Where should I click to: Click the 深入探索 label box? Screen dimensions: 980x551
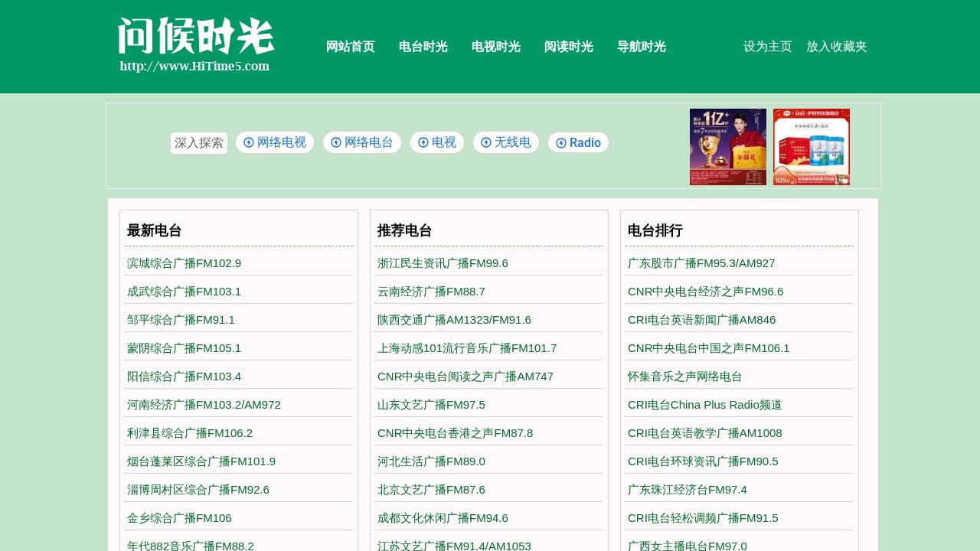[199, 142]
